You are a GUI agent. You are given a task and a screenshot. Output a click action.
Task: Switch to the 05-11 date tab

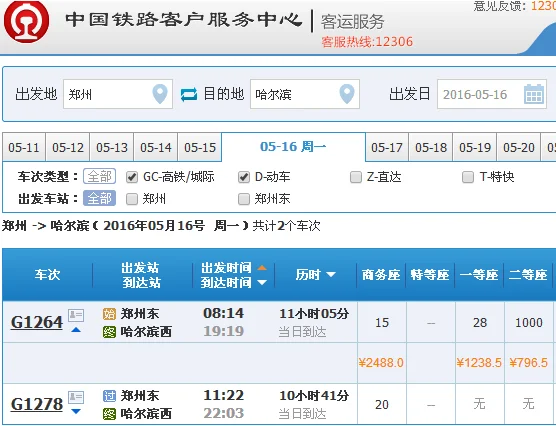click(24, 147)
